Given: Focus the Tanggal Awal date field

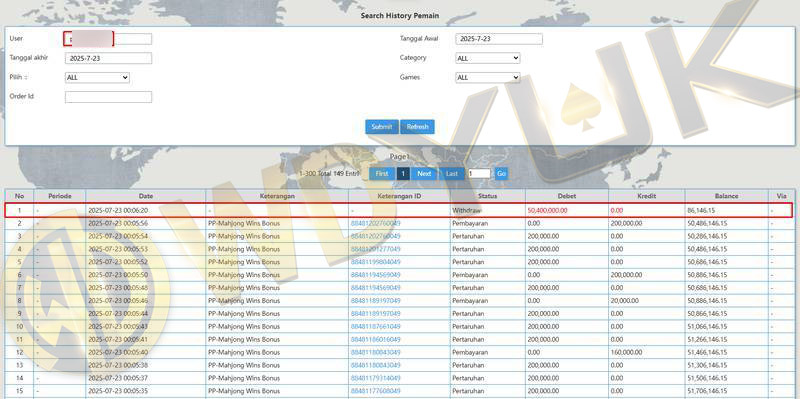Looking at the screenshot, I should point(499,39).
